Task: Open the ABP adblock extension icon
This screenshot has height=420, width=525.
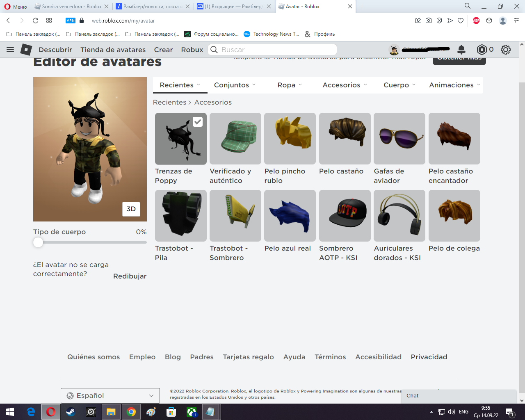Action: click(476, 21)
